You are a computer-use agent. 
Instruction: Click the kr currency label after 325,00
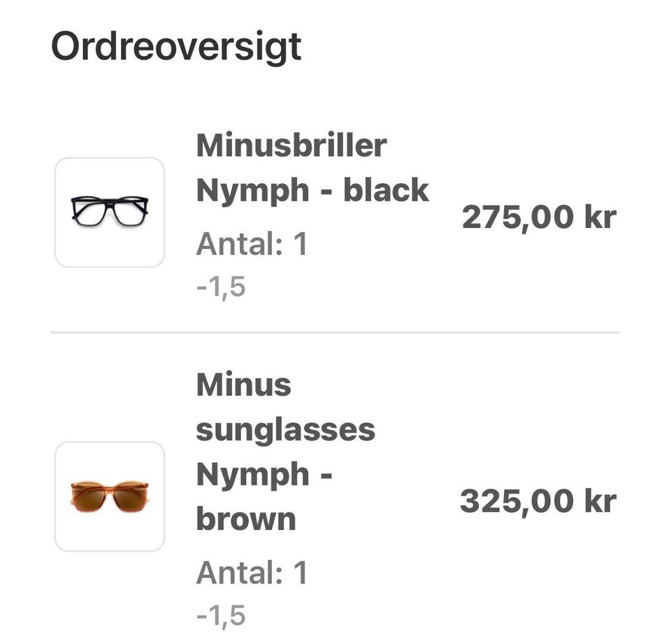(599, 501)
